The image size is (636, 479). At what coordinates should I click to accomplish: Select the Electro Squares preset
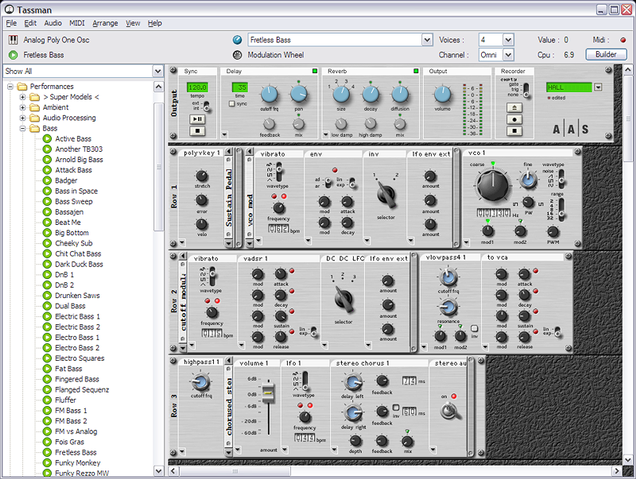point(80,358)
